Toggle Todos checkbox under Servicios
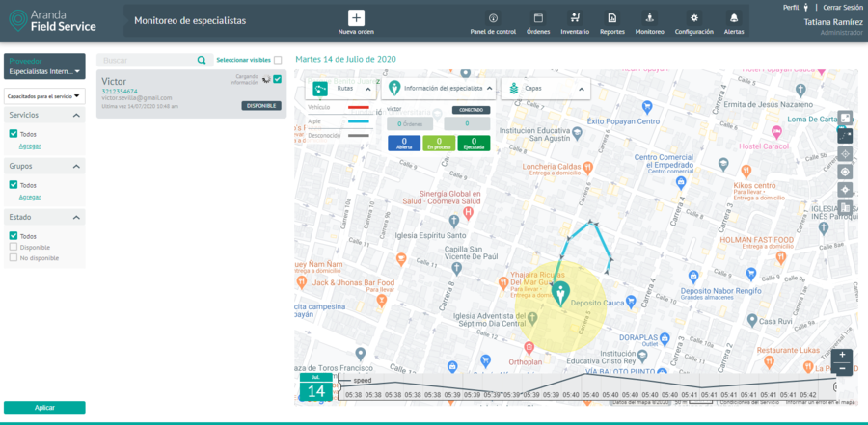This screenshot has height=425, width=868. [x=14, y=134]
